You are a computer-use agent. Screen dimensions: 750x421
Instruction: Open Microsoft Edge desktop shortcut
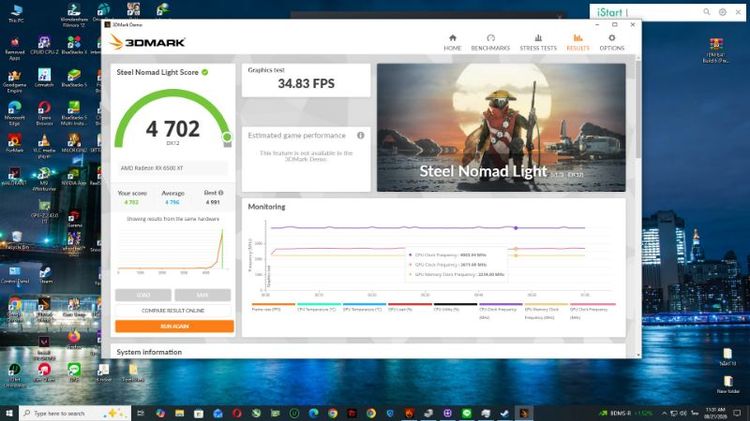[x=14, y=113]
